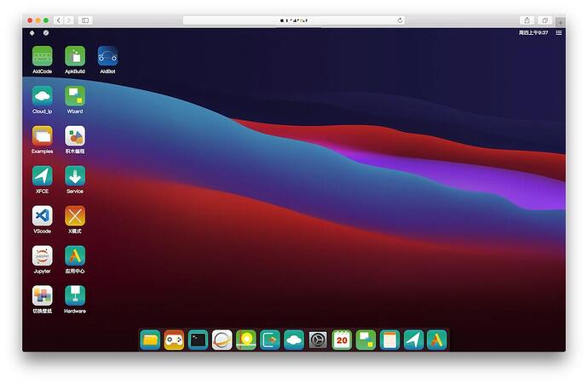Screen dimensions: 588x383
Task: Open the calendar icon in the dock
Action: point(342,340)
